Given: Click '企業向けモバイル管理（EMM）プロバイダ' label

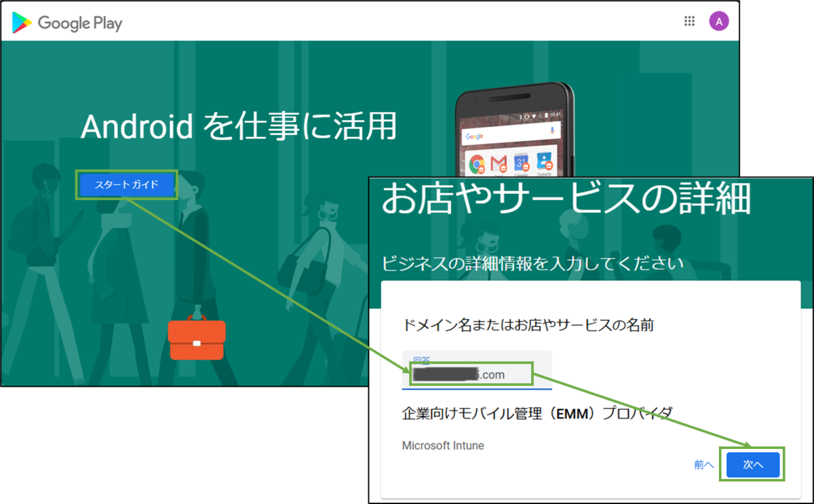Looking at the screenshot, I should (x=537, y=413).
